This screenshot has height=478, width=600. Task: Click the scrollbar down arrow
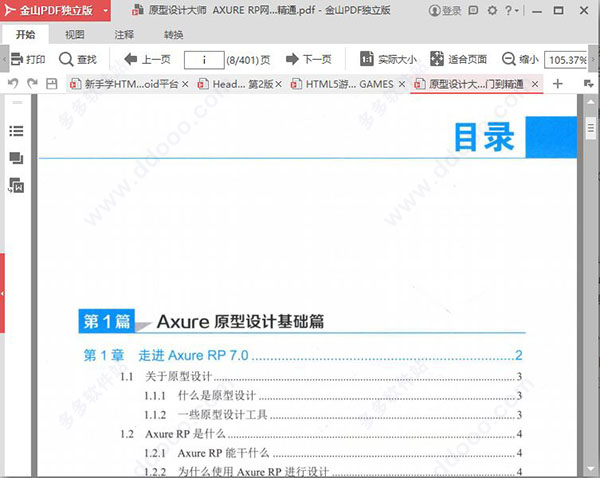tap(591, 469)
